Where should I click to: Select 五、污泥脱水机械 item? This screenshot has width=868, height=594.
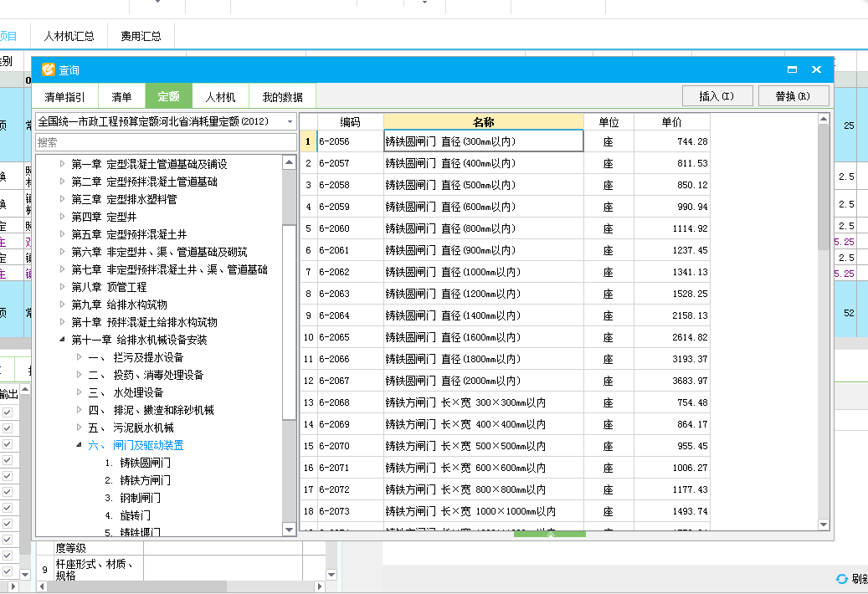point(131,428)
